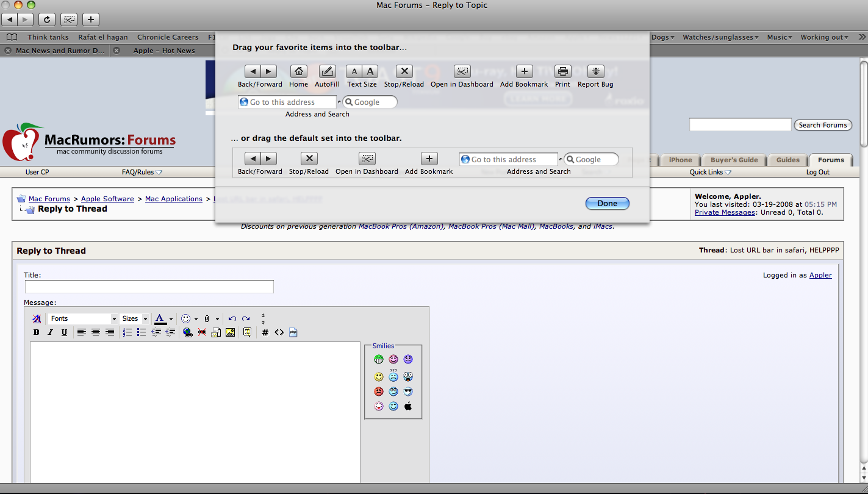Wrap PHP tags with the php icon
Screen dimensions: 868x494
coord(293,332)
